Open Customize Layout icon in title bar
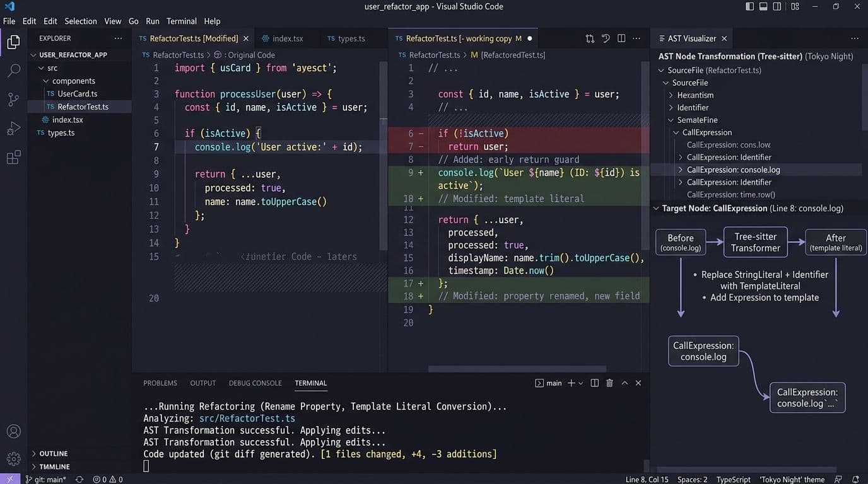 click(x=795, y=6)
